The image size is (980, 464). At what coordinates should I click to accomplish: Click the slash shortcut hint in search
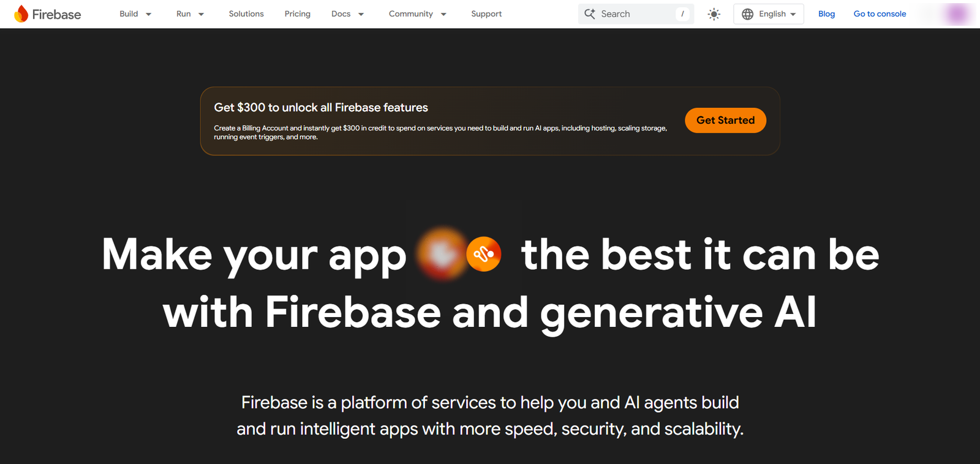click(682, 14)
